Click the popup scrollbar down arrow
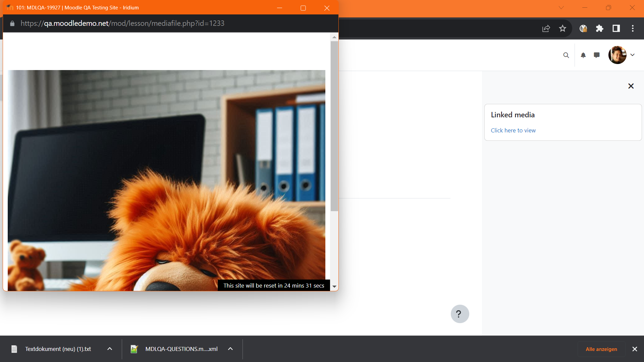This screenshot has height=362, width=644. (334, 287)
